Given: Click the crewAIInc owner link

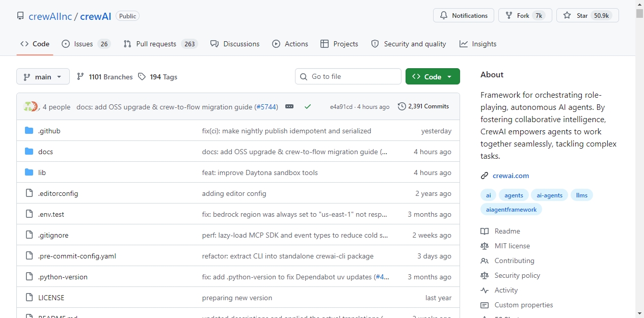Looking at the screenshot, I should click(x=50, y=16).
